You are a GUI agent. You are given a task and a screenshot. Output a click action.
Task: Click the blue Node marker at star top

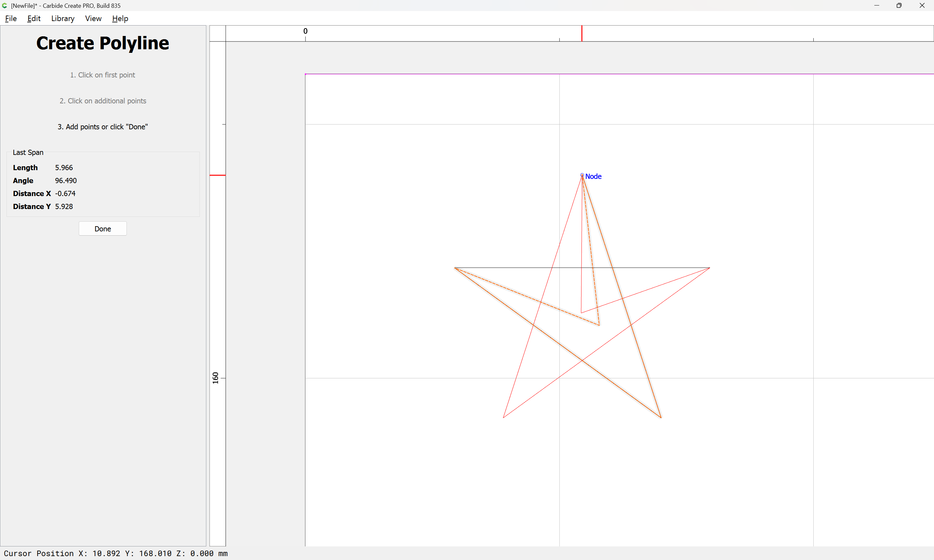[582, 175]
